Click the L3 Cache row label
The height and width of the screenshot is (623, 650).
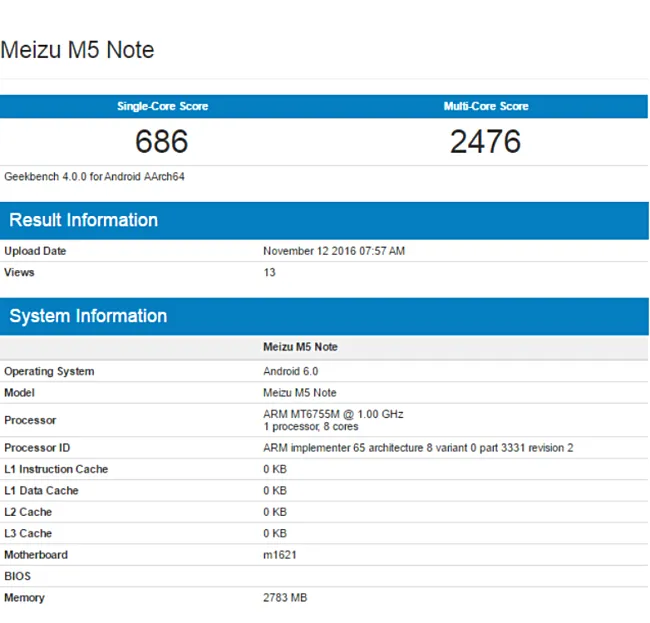28,533
